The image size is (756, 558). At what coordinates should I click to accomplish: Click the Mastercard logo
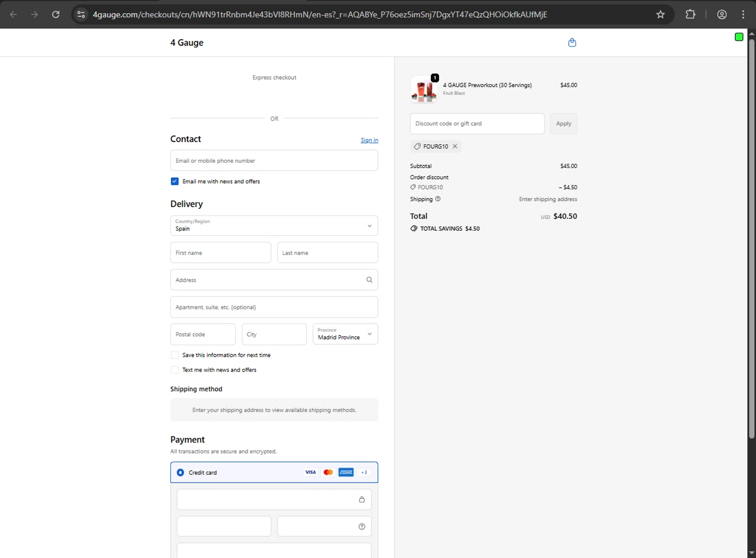point(328,472)
